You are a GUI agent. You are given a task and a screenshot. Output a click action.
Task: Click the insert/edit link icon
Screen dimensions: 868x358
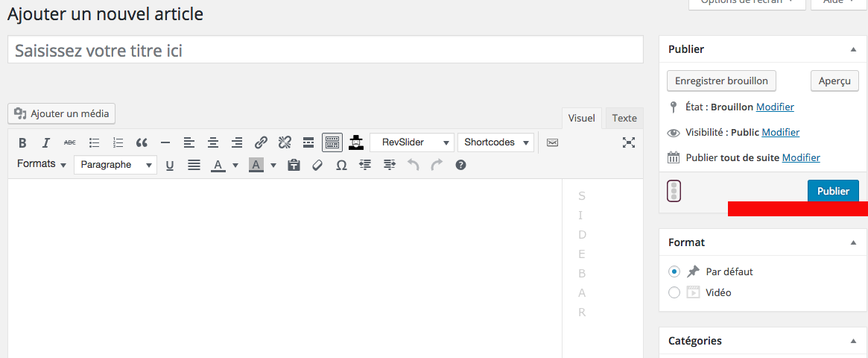pos(261,142)
